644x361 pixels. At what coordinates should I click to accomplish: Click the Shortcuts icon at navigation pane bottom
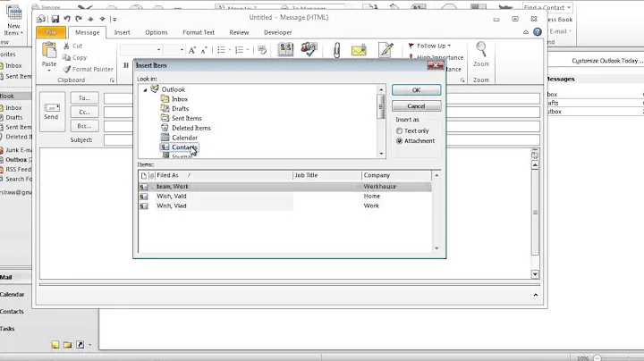coord(80,345)
